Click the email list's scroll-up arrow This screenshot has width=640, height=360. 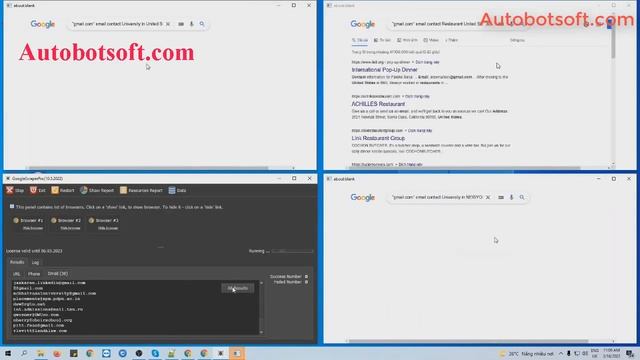coord(261,283)
